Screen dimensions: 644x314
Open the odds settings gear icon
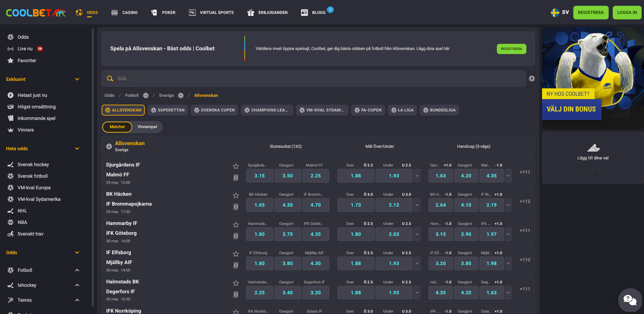tap(532, 78)
